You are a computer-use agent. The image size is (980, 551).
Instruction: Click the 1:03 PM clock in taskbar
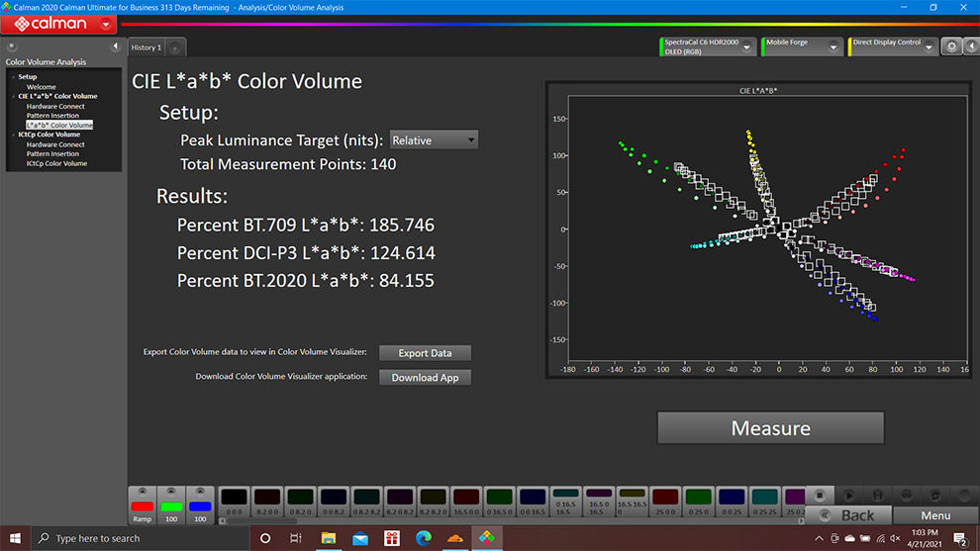coord(925,538)
